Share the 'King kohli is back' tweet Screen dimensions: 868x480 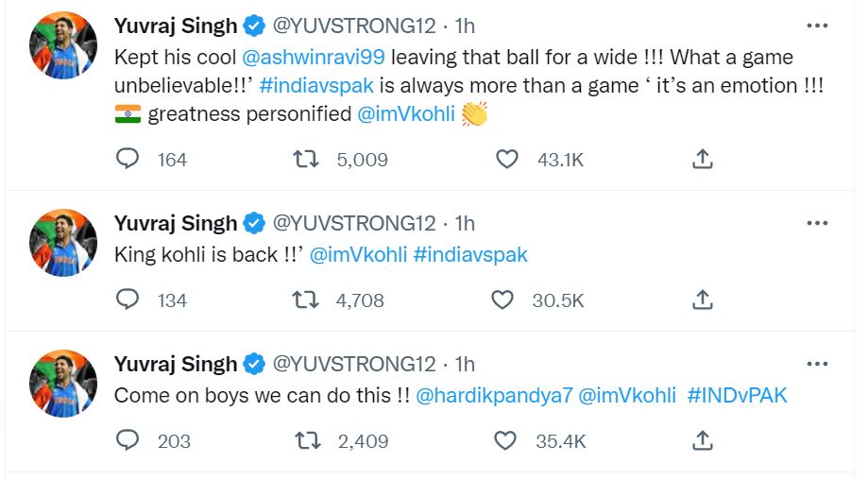point(702,300)
